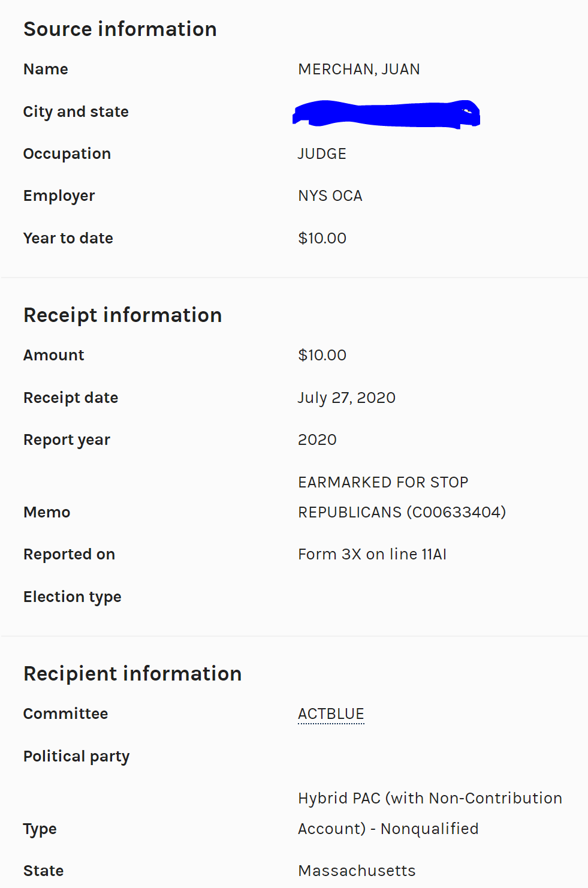Click the EARMARKED FOR STOP REPUBLICANS memo text
The image size is (588, 888).
[402, 497]
